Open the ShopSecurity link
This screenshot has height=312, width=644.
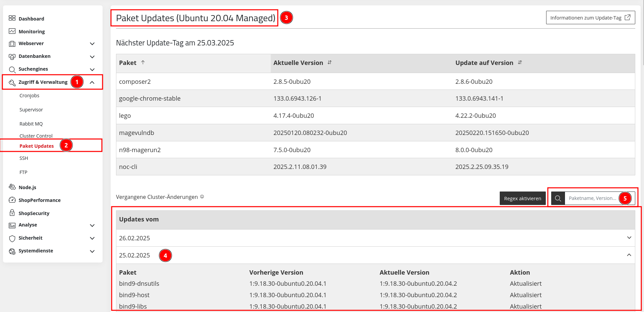[34, 213]
